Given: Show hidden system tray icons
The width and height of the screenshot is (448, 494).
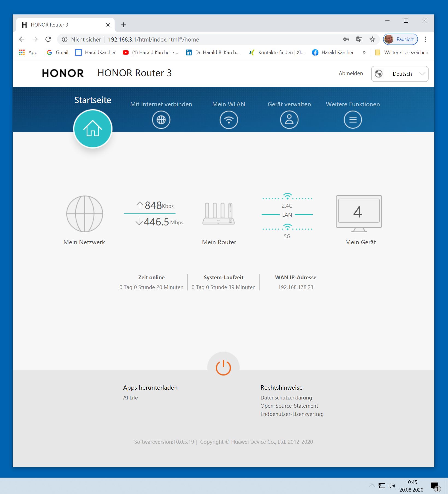Looking at the screenshot, I should tap(372, 486).
